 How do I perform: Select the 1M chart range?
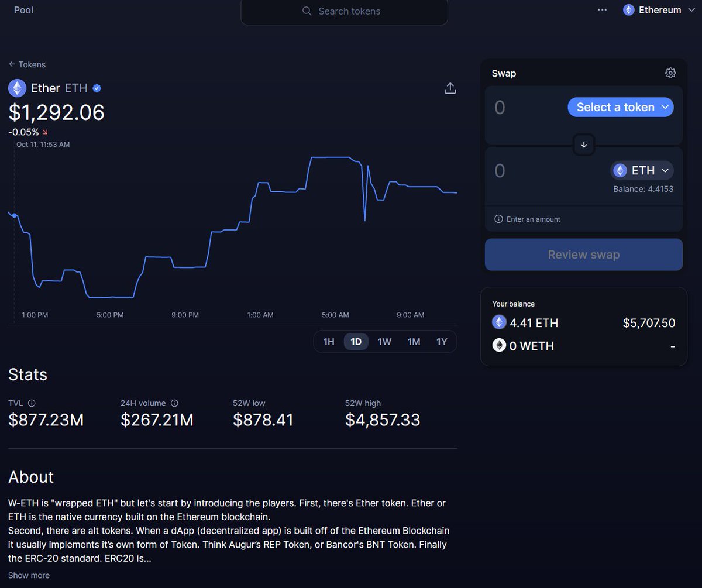coord(414,342)
